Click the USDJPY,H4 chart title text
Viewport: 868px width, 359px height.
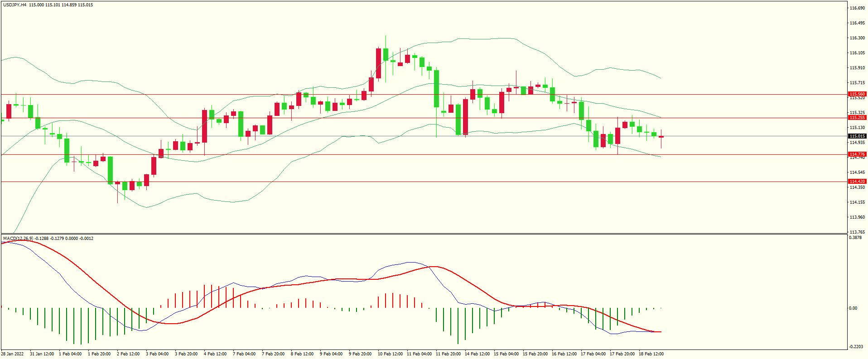point(15,5)
